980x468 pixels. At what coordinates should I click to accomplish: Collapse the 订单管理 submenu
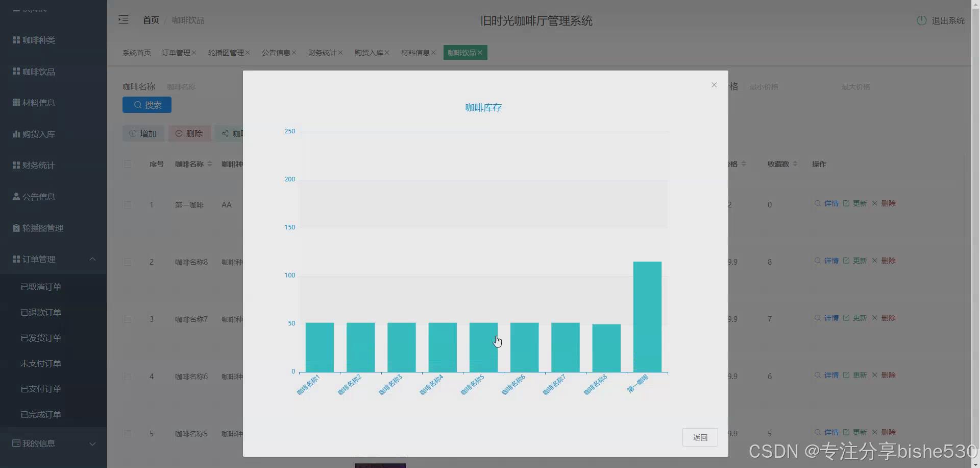[53, 259]
